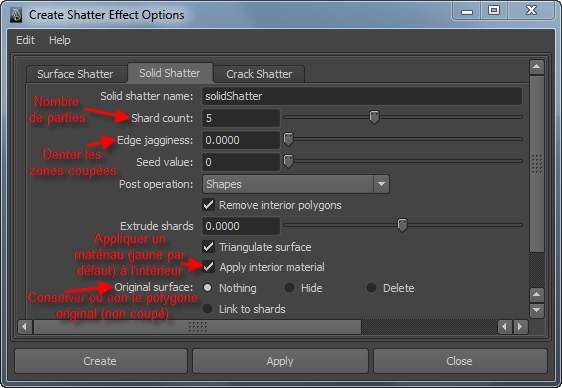
Task: Click the horizontal scrollbar left arrow
Action: [24, 327]
